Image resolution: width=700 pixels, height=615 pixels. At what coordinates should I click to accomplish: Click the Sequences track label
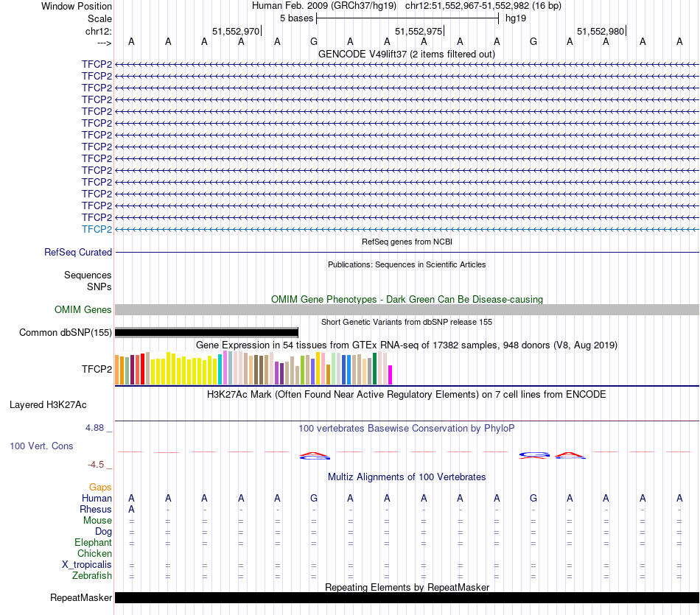click(88, 275)
